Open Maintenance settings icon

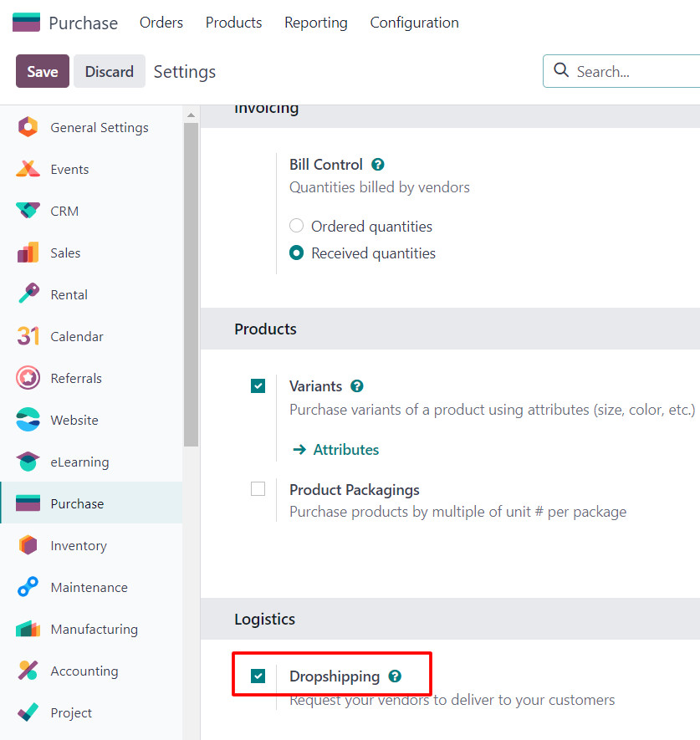[x=28, y=587]
